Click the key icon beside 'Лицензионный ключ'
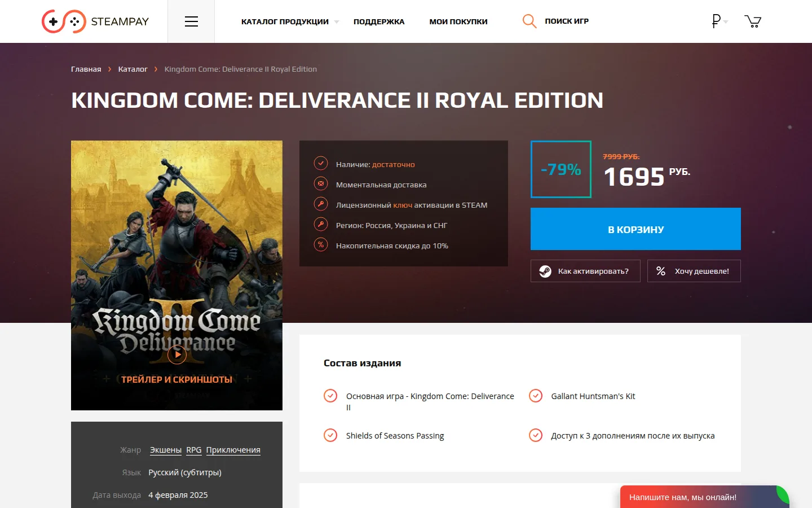Screen dimensions: 812x508 tap(321, 204)
